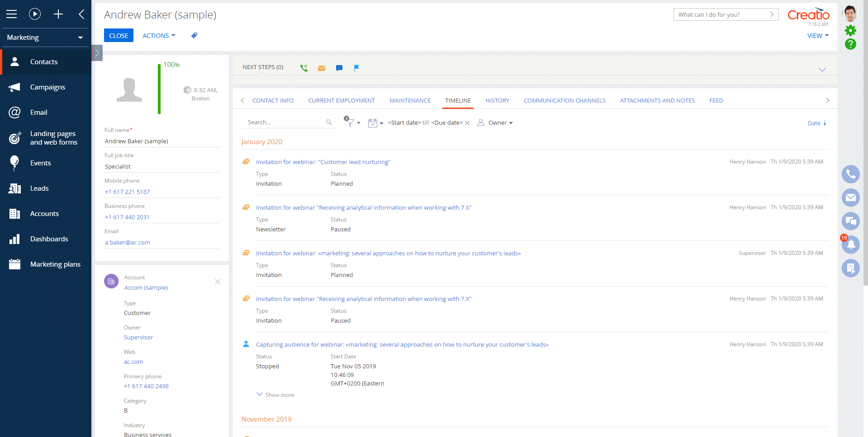This screenshot has width=868, height=437.
Task: Open the VIEW dropdown
Action: [818, 36]
